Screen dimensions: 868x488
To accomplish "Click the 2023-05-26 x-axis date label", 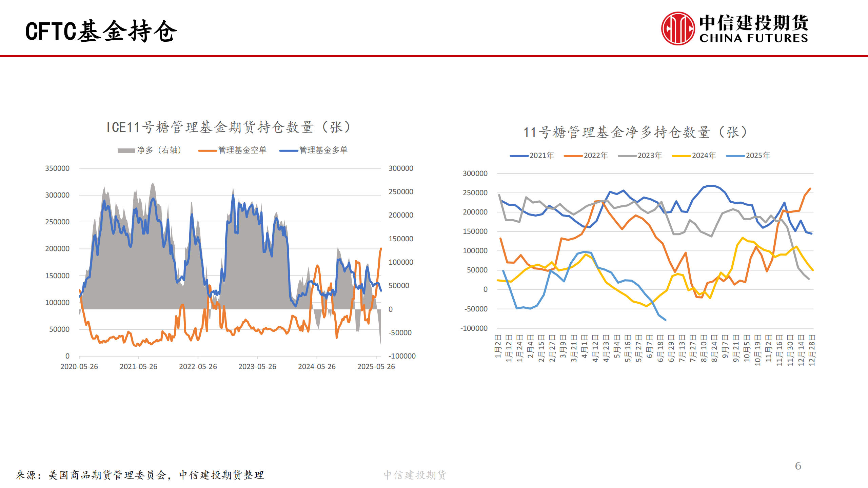I will click(x=257, y=367).
